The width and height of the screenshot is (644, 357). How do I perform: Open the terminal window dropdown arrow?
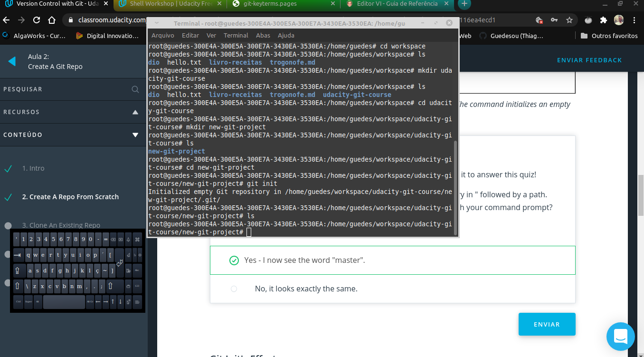(156, 23)
